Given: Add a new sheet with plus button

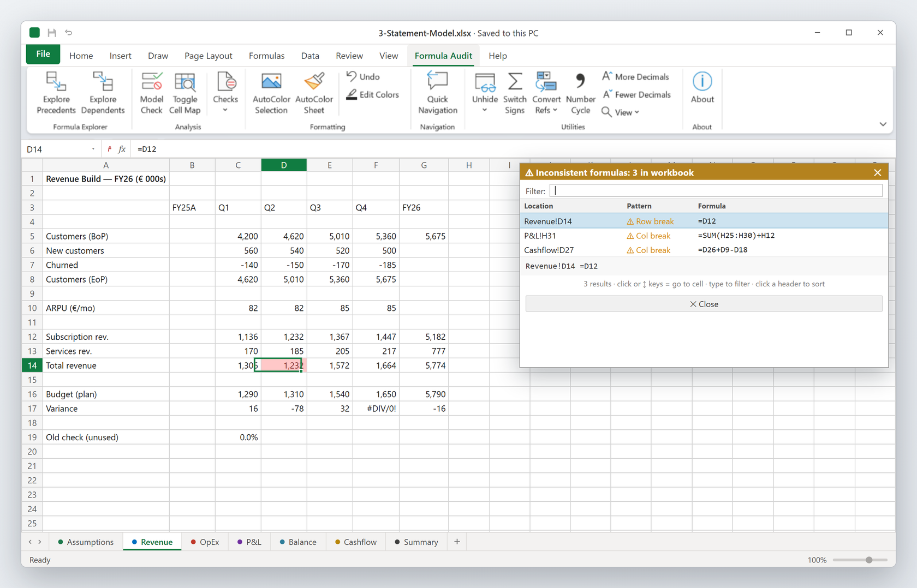Looking at the screenshot, I should click(x=457, y=542).
